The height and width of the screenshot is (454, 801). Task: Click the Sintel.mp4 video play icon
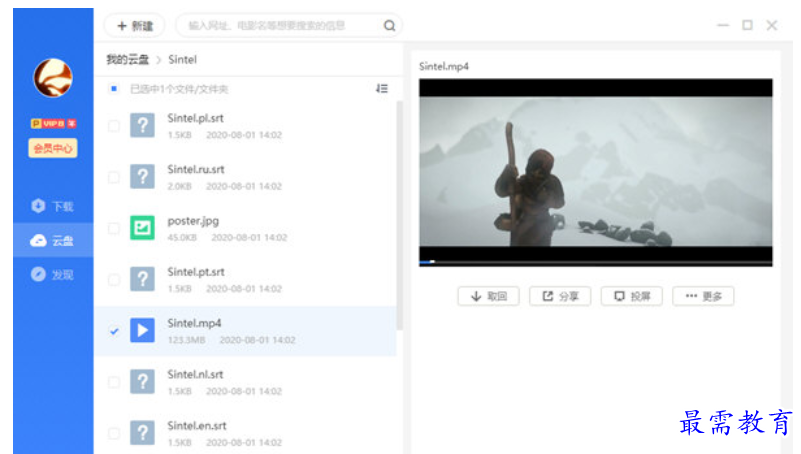(x=143, y=330)
